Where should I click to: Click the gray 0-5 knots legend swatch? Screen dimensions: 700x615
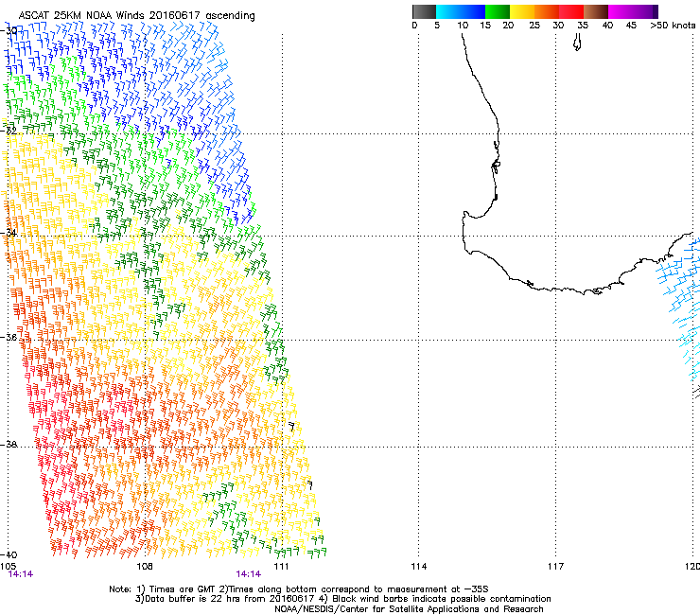[424, 11]
